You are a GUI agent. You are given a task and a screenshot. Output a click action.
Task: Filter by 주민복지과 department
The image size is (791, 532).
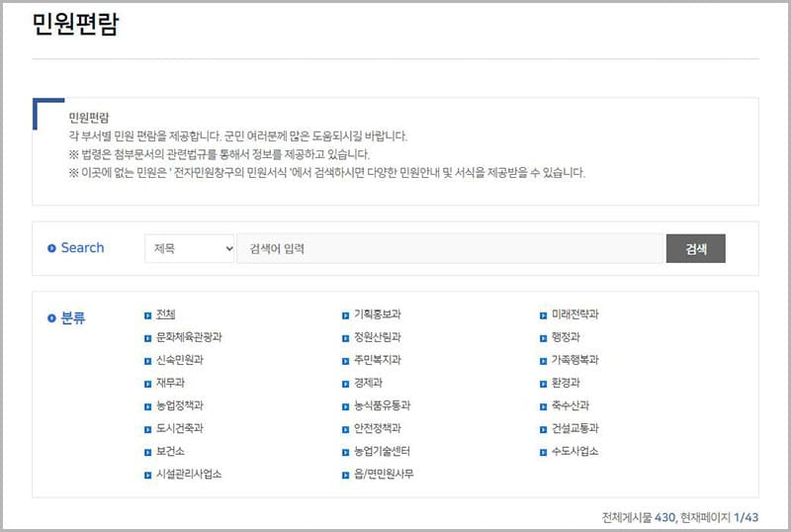click(x=378, y=360)
